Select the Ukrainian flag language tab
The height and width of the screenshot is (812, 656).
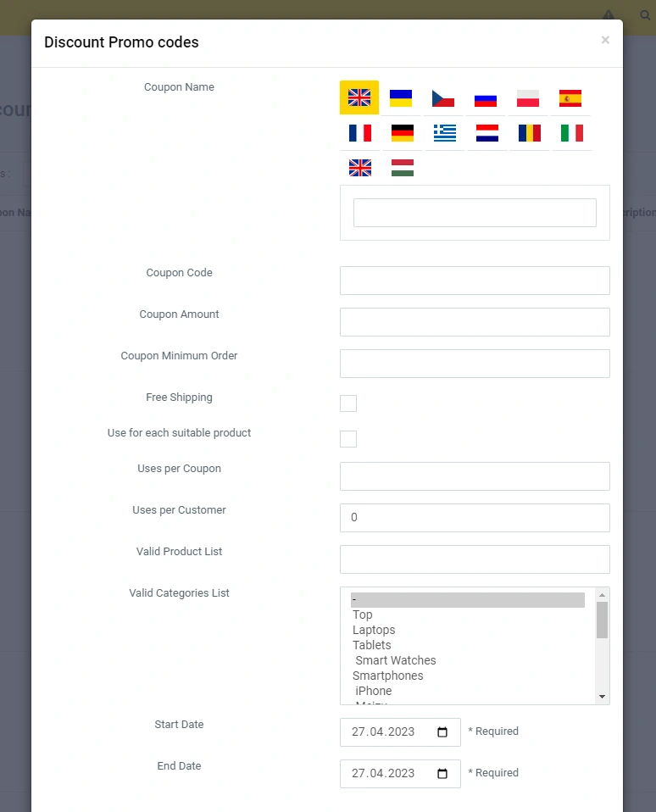coord(401,98)
